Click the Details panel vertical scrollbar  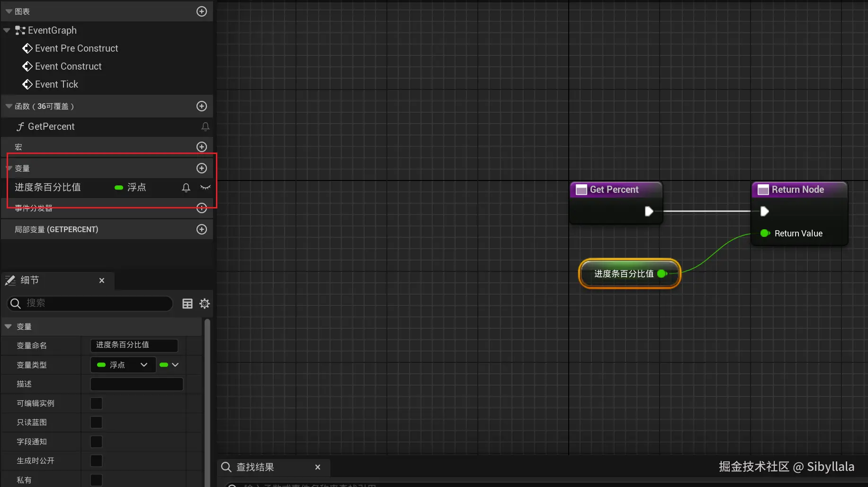pos(207,403)
